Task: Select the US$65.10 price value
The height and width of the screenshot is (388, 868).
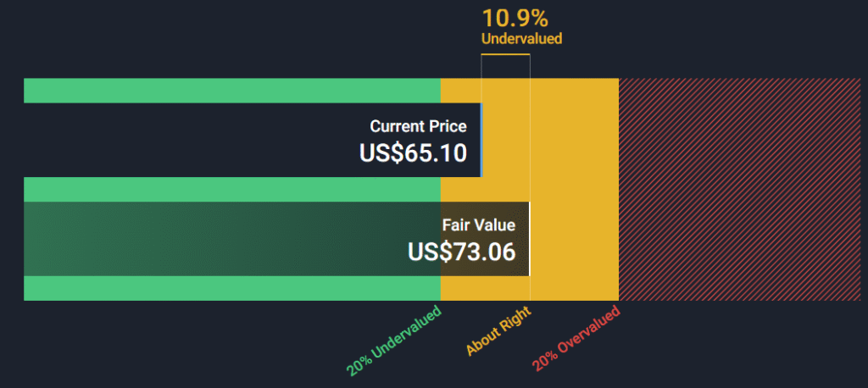Action: [x=413, y=152]
